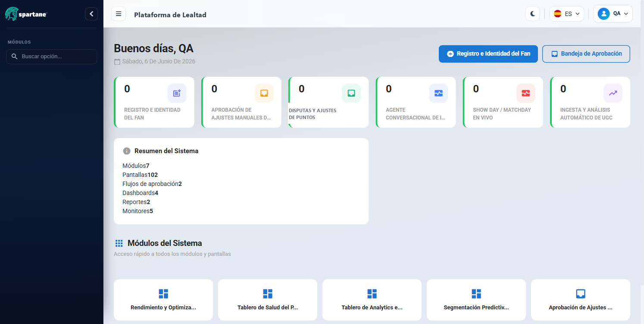
Task: Open the 'REGISTRO E IDENTIDAD DEL FAN' stat card
Action: (x=154, y=102)
